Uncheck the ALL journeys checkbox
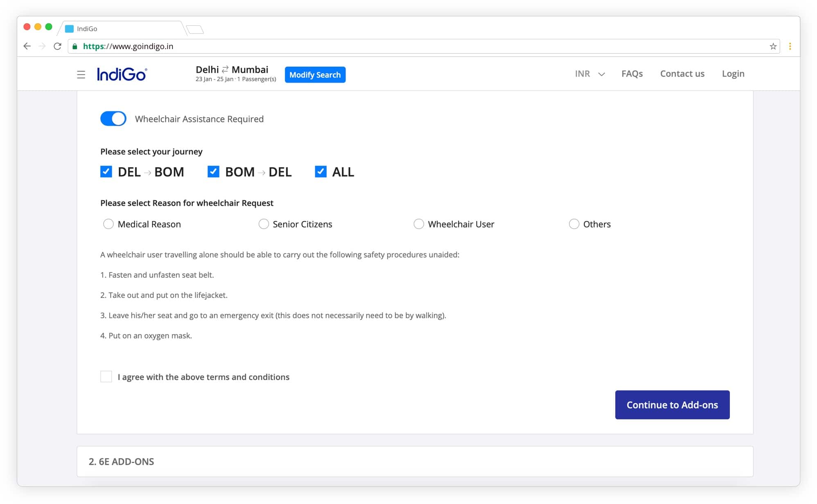This screenshot has height=504, width=817. [320, 171]
